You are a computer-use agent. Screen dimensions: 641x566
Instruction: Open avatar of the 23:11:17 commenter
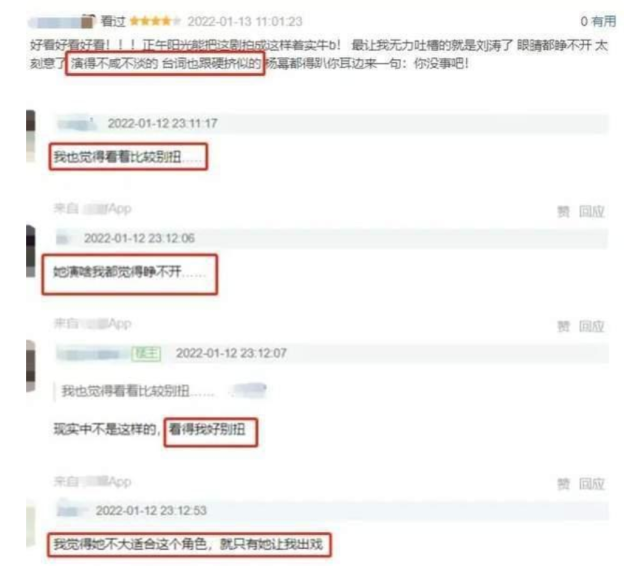click(31, 136)
